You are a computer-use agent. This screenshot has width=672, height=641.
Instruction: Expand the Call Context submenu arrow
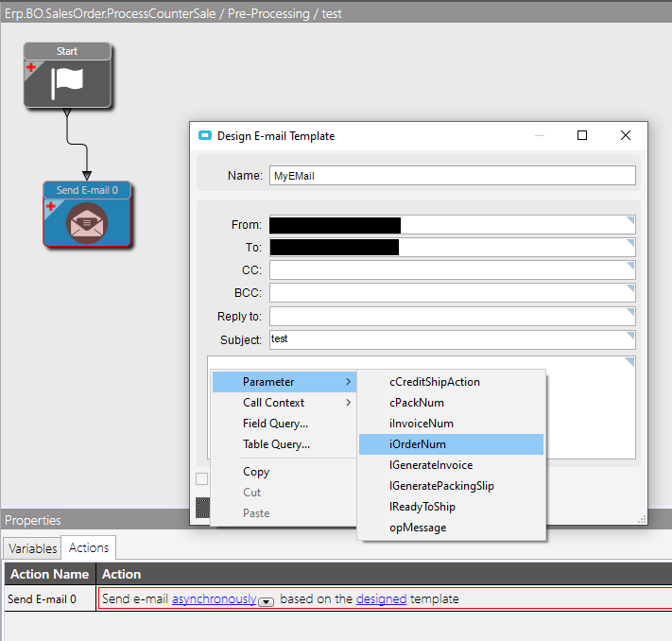point(349,402)
